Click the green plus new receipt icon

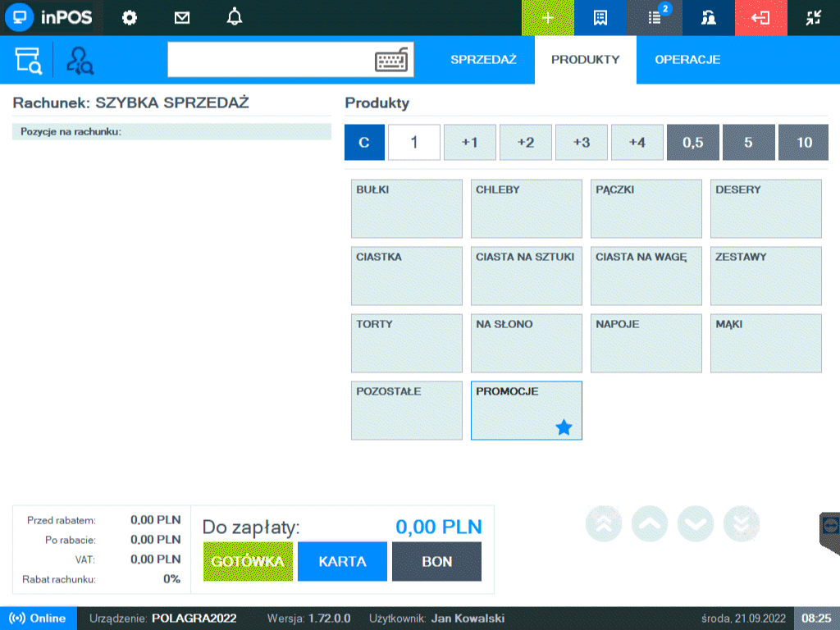[547, 18]
